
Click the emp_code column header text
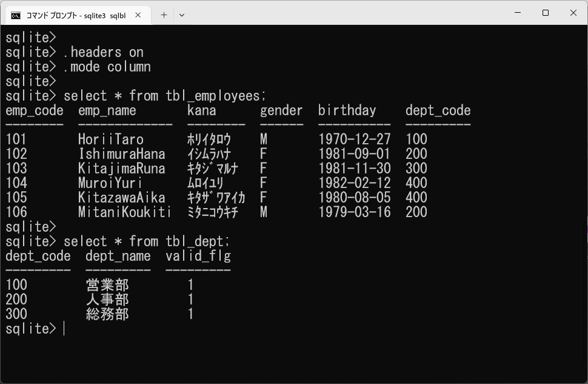pos(35,110)
